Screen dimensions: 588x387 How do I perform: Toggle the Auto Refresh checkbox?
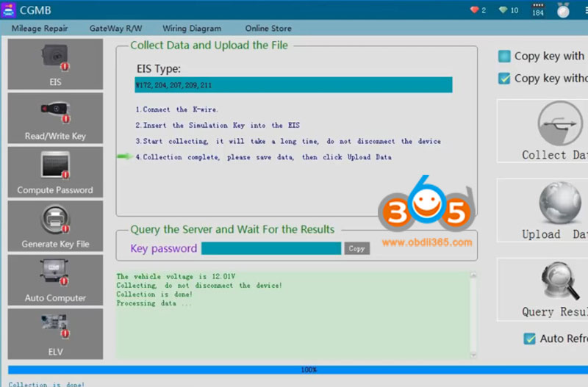(529, 339)
